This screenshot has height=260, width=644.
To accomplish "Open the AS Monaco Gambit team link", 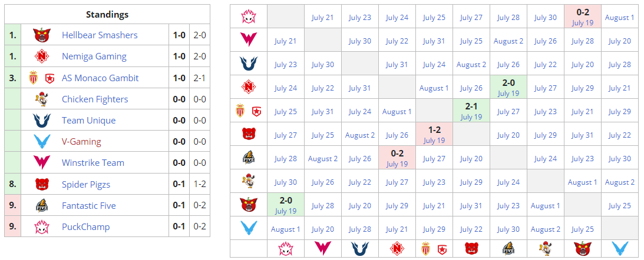I will pos(100,78).
